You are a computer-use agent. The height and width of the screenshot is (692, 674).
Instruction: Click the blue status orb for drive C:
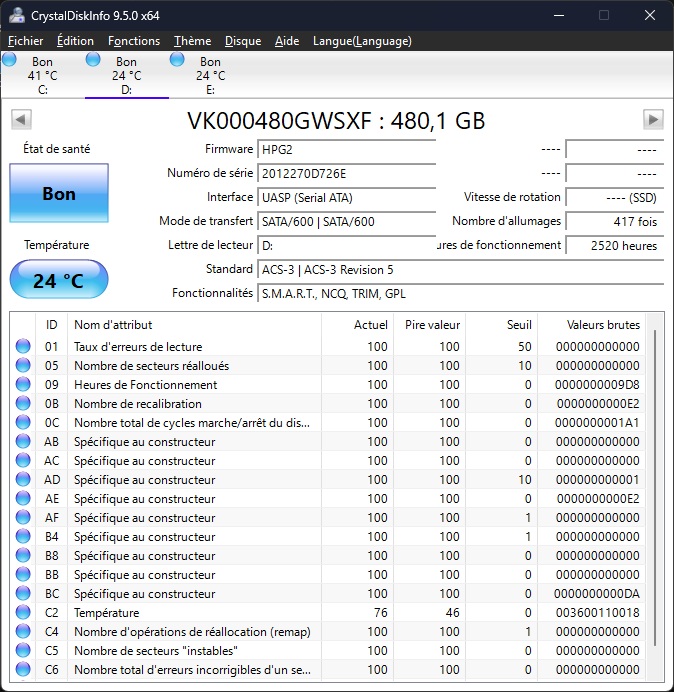9,60
